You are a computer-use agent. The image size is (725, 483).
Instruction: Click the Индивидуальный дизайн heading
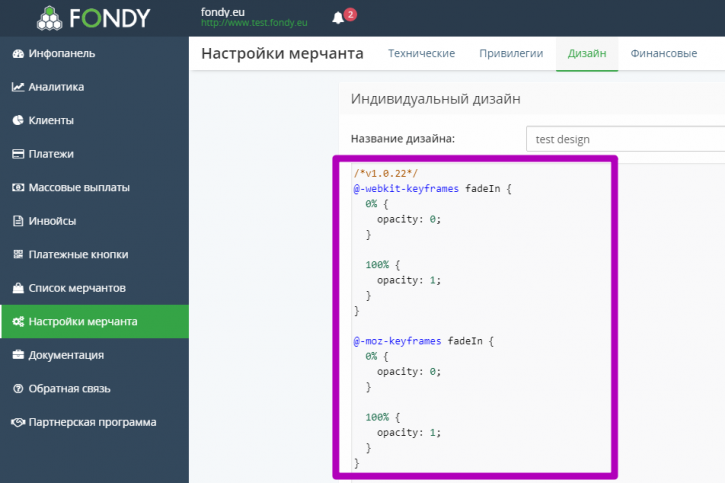click(435, 99)
